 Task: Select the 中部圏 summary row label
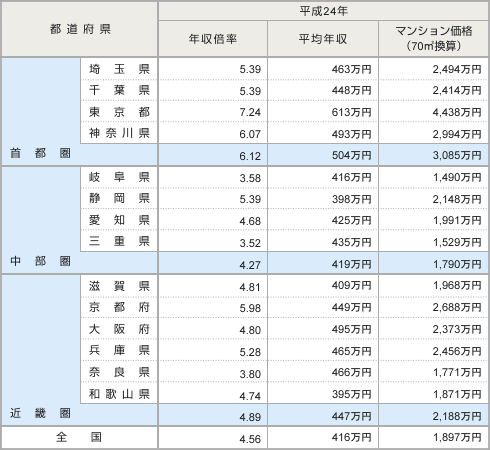[40, 261]
